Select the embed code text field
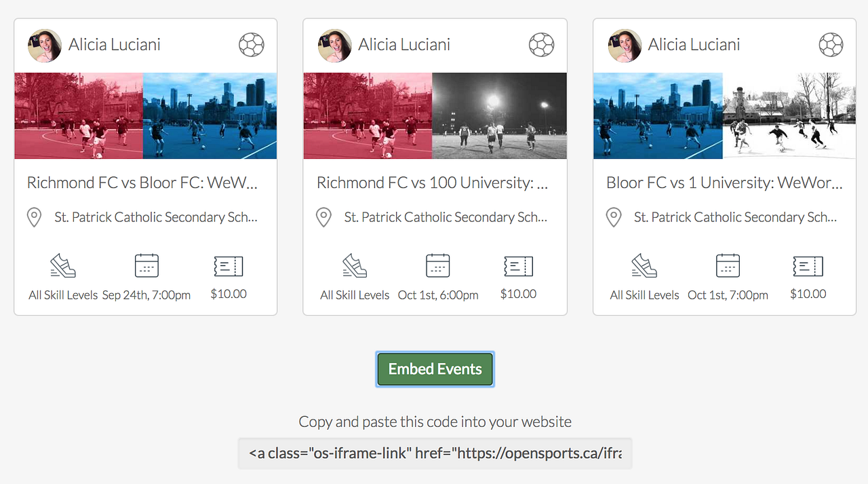 435,453
